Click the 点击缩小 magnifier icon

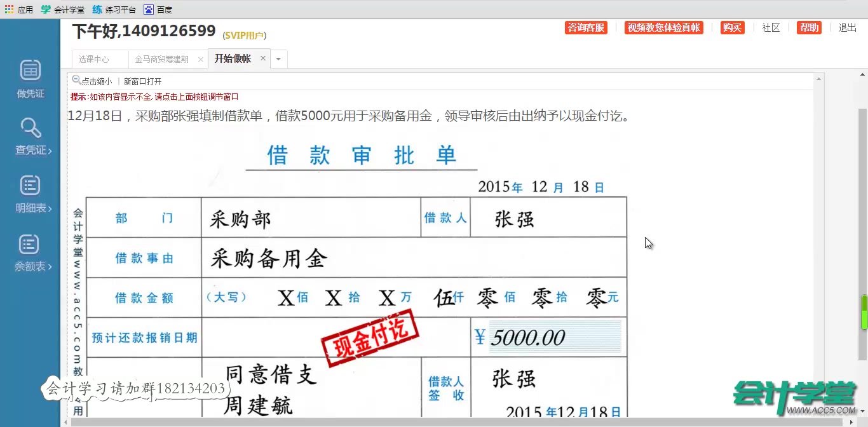74,81
